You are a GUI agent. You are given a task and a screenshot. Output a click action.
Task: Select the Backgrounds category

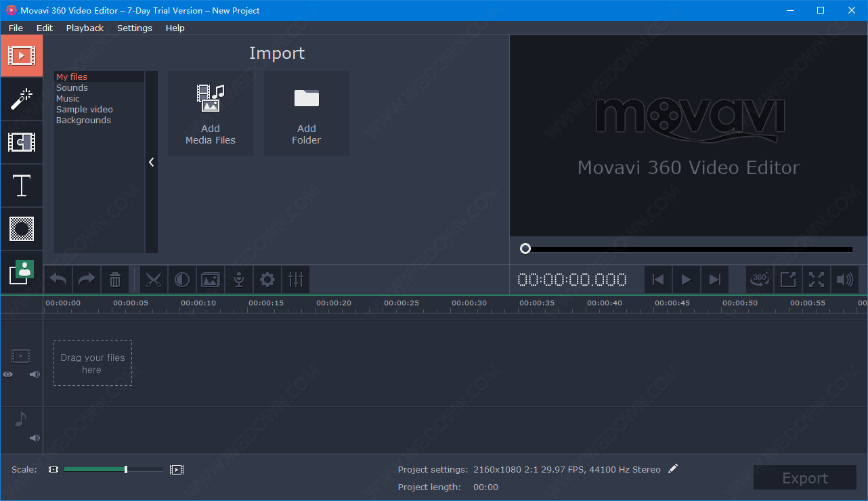(100, 120)
